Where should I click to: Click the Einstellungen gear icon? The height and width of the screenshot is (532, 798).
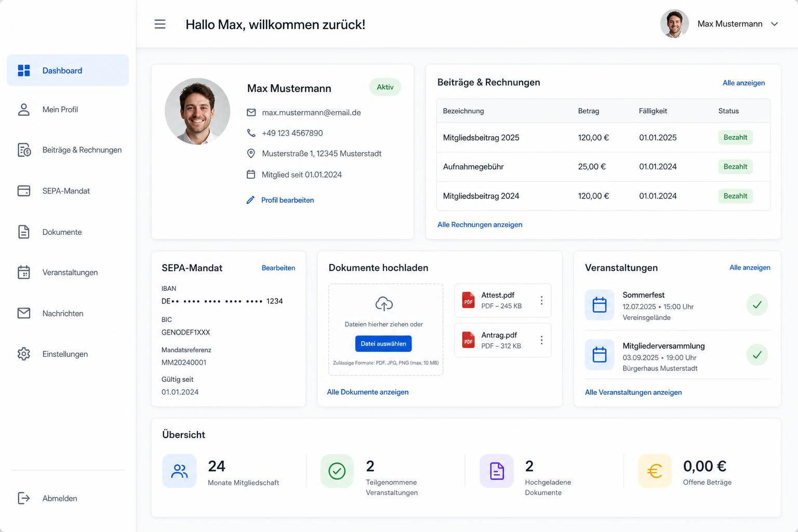coord(24,354)
